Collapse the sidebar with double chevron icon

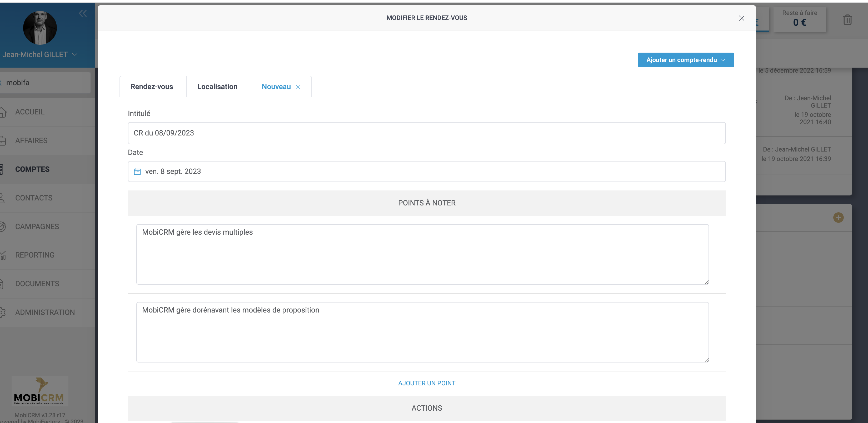tap(83, 13)
